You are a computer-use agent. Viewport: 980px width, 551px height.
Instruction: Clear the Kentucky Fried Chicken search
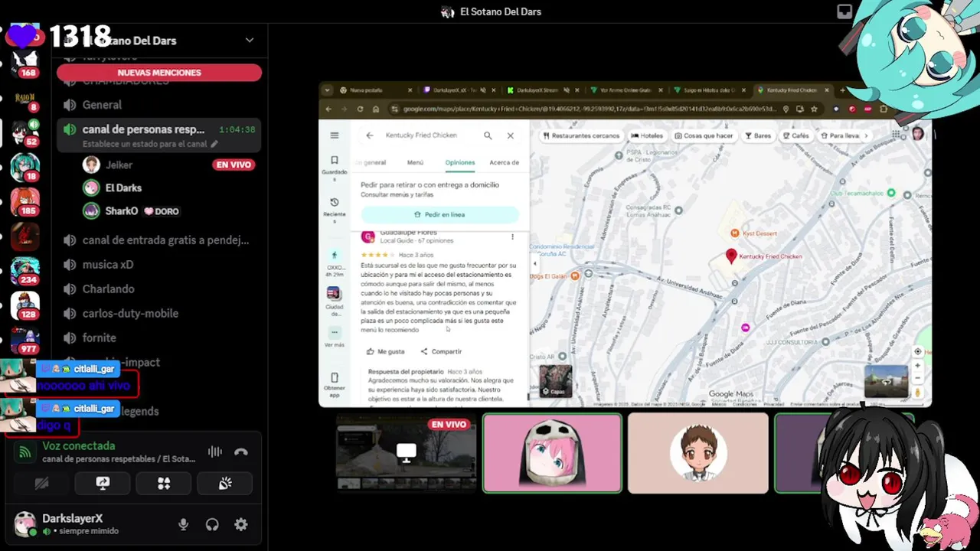click(x=511, y=135)
